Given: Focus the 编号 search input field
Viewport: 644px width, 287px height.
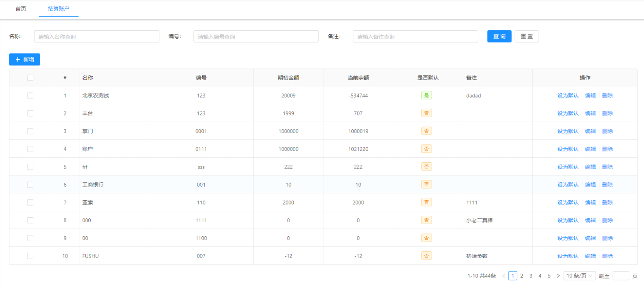Looking at the screenshot, I should (x=256, y=36).
